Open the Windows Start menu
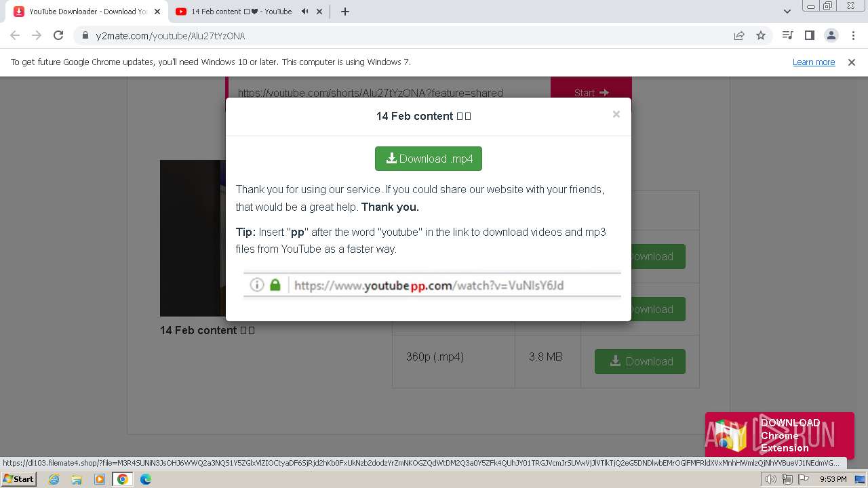Screen dimensions: 868x488 click(18, 479)
